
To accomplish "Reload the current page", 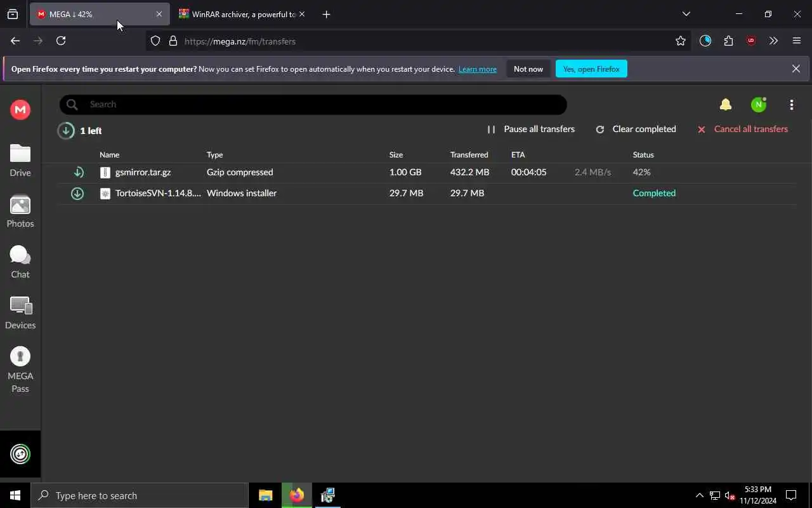I will pos(61,41).
